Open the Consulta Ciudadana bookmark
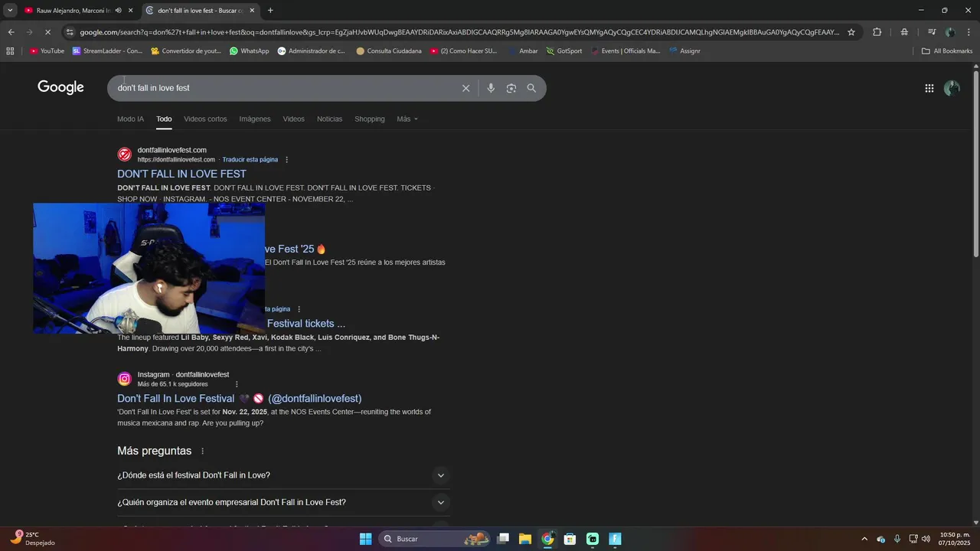Viewport: 980px width, 551px height. pyautogui.click(x=388, y=51)
